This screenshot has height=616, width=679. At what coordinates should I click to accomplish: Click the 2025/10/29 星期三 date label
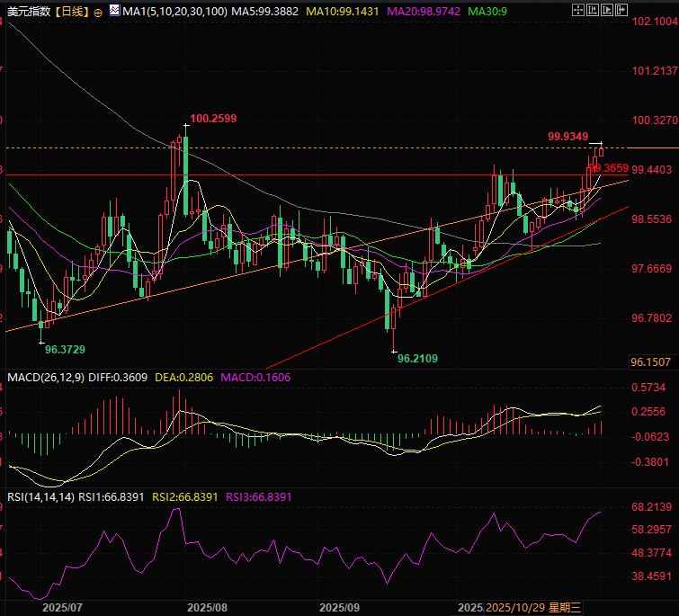(534, 608)
